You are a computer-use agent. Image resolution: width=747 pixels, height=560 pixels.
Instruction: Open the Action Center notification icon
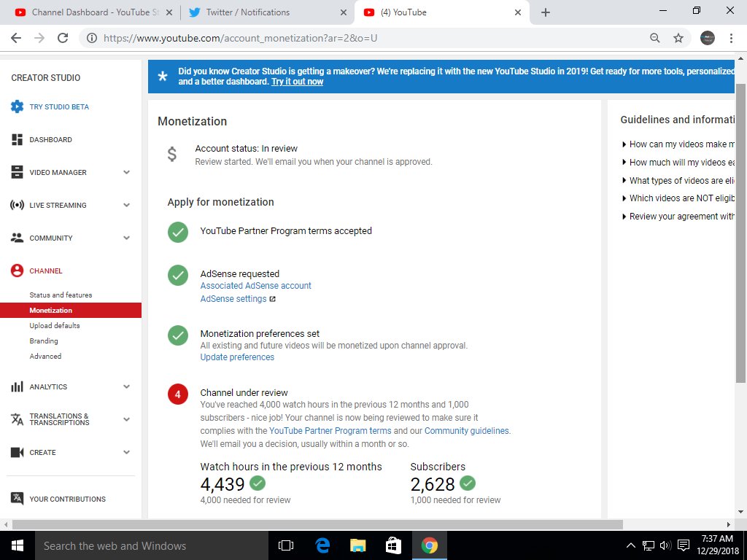tap(684, 545)
